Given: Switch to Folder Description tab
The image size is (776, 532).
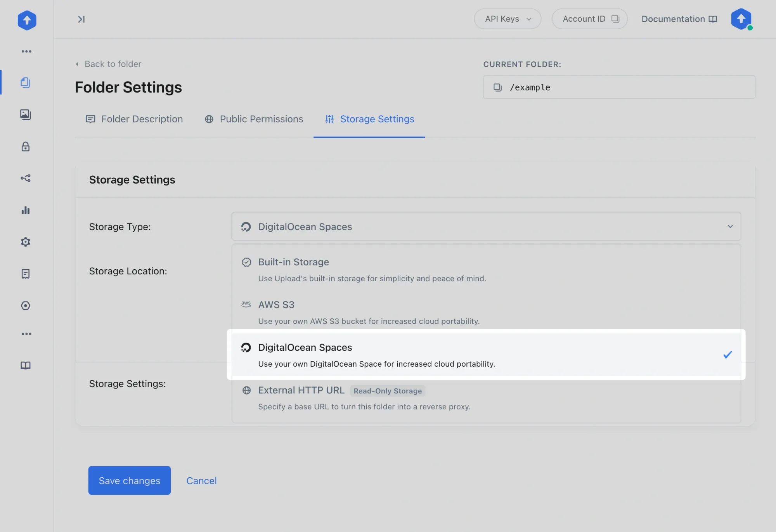Looking at the screenshot, I should click(134, 119).
